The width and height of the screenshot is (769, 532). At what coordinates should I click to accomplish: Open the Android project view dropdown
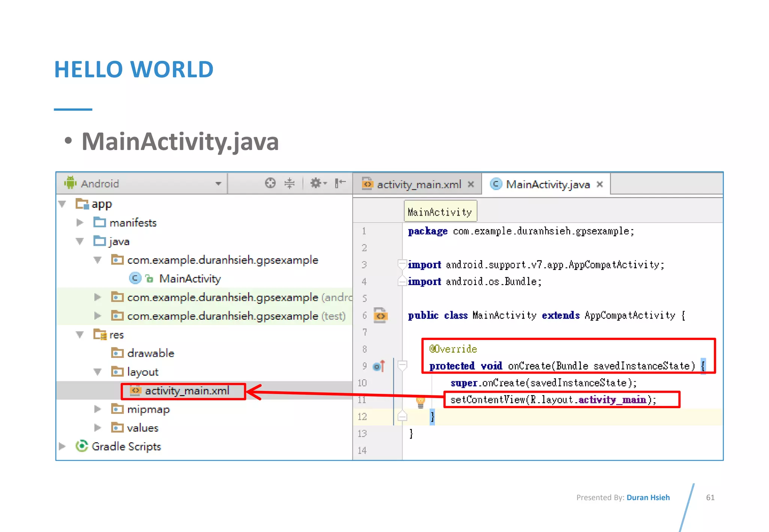[x=218, y=184]
